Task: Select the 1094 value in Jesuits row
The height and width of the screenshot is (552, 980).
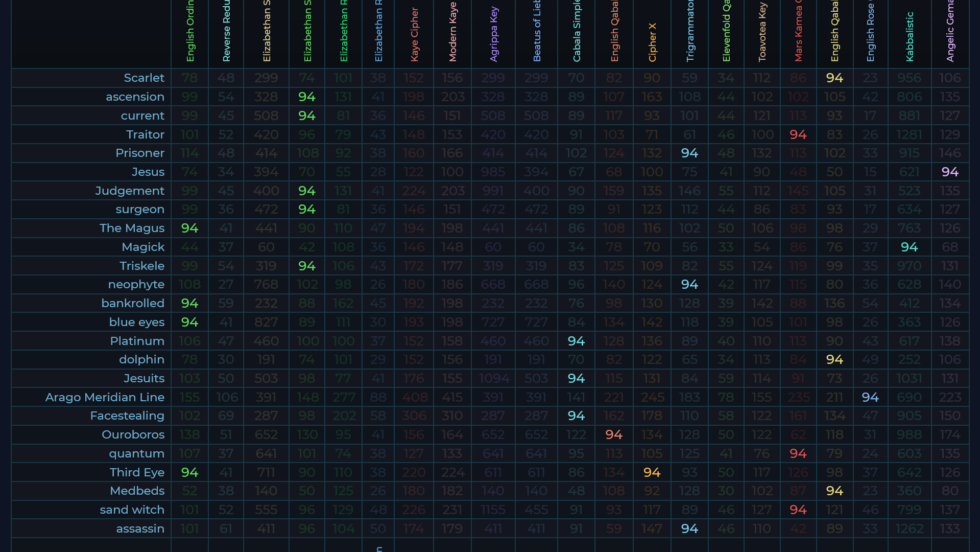Action: point(493,378)
